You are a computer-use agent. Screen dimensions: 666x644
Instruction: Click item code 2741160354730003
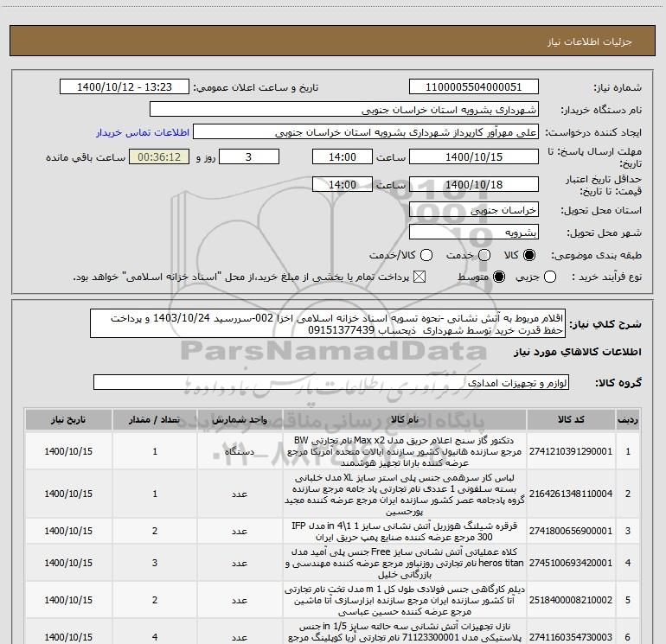click(571, 637)
